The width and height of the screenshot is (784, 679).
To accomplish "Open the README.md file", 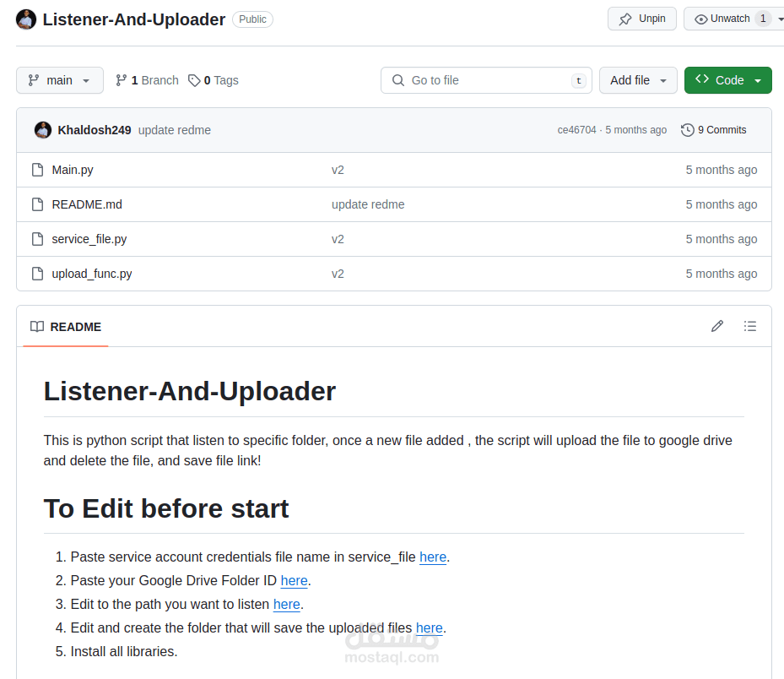I will tap(87, 204).
